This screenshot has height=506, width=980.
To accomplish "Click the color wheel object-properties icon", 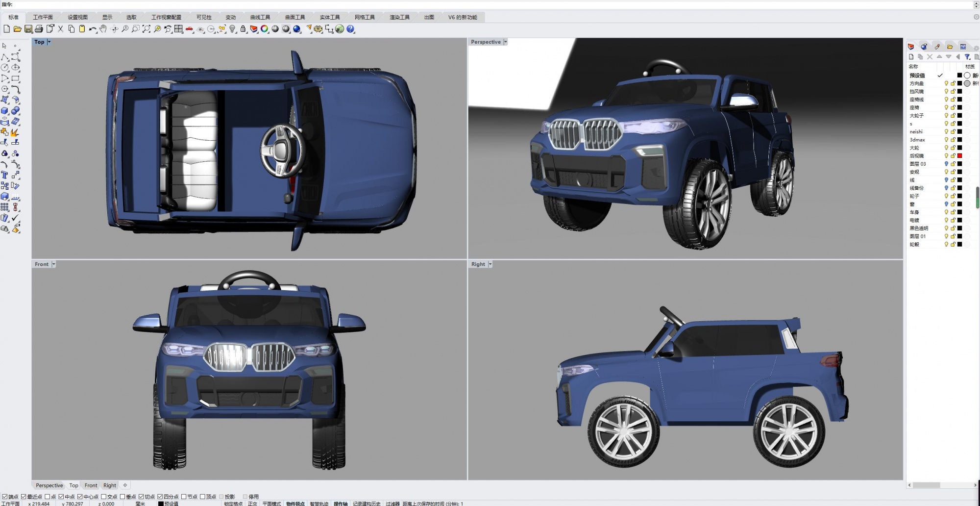I will 265,29.
